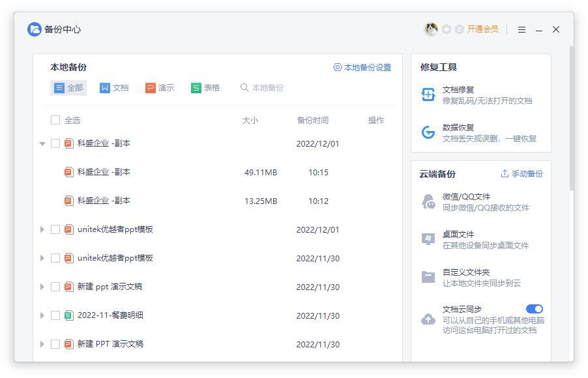This screenshot has width=588, height=378.
Task: Click the 10:12 backup time cell
Action: [318, 201]
